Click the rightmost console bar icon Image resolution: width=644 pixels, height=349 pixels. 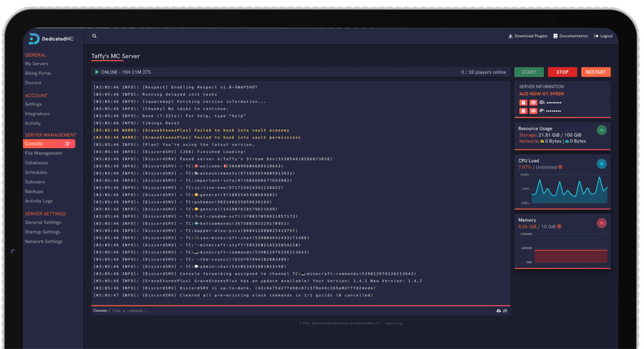[505, 311]
